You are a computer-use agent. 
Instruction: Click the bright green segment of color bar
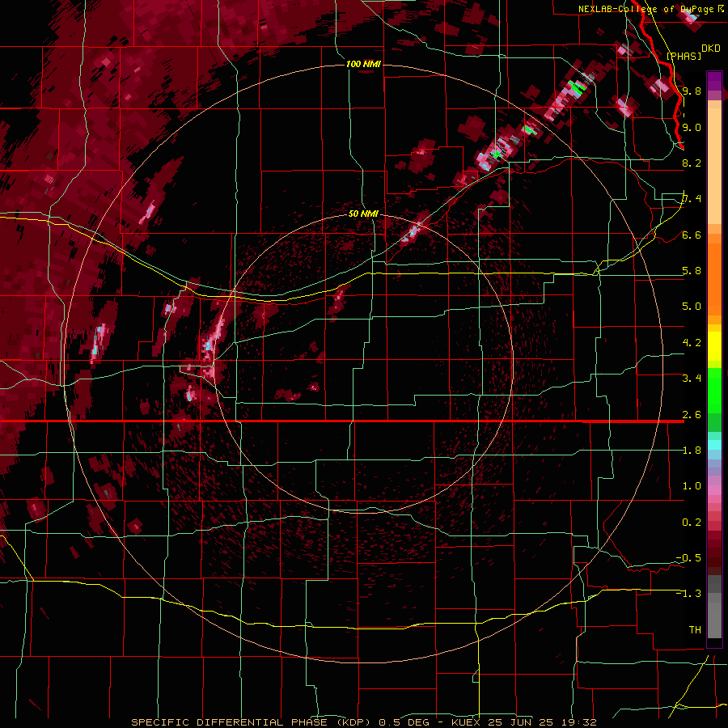pos(714,391)
